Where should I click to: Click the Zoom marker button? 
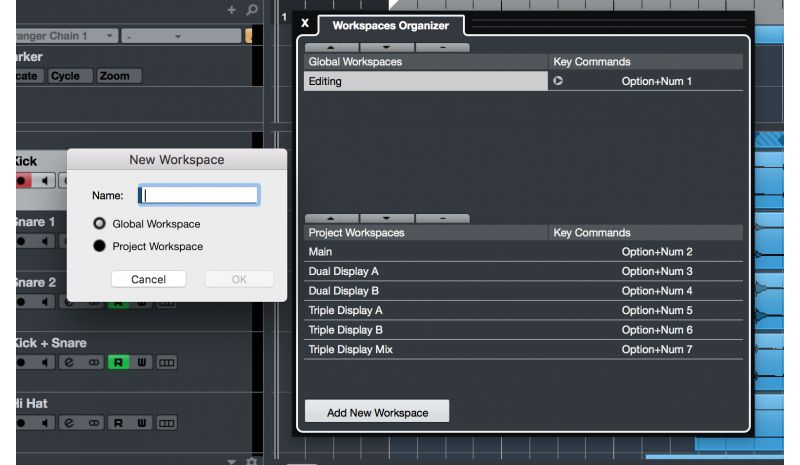click(x=119, y=76)
